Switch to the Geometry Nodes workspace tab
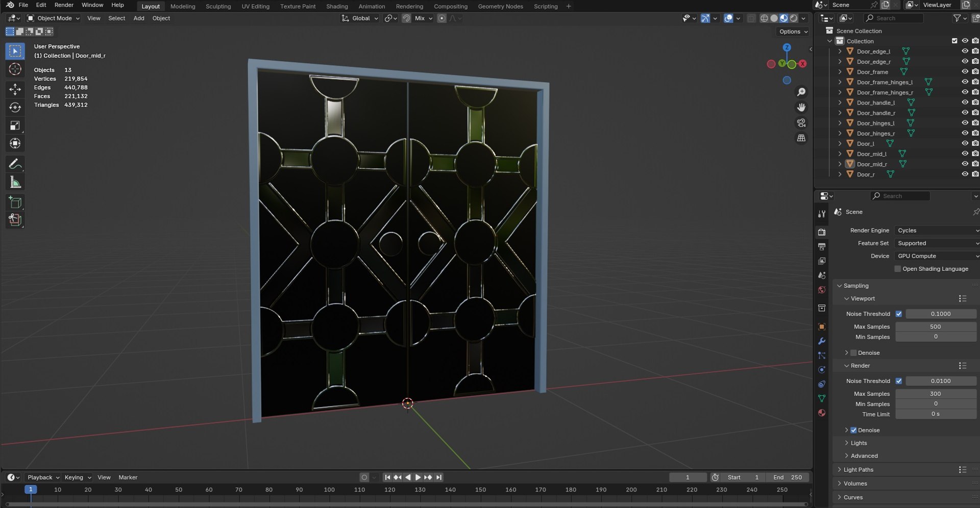980x508 pixels. [500, 6]
